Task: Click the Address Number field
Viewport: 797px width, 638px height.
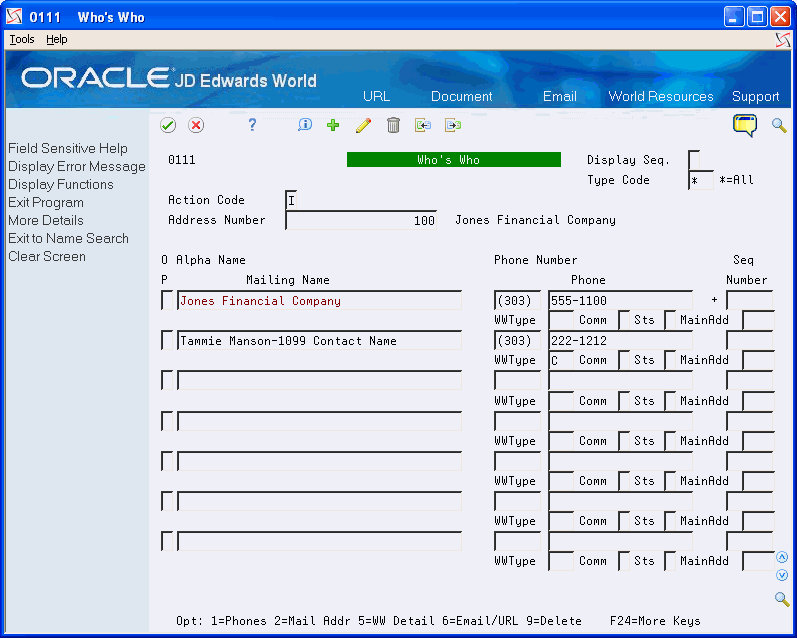Action: tap(361, 220)
